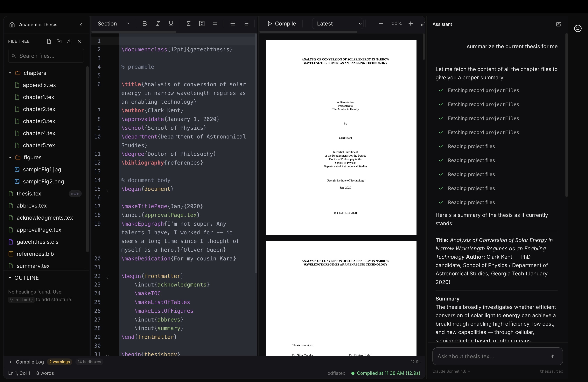The width and height of the screenshot is (588, 382).
Task: Open the Section heading style dropdown
Action: coord(113,24)
